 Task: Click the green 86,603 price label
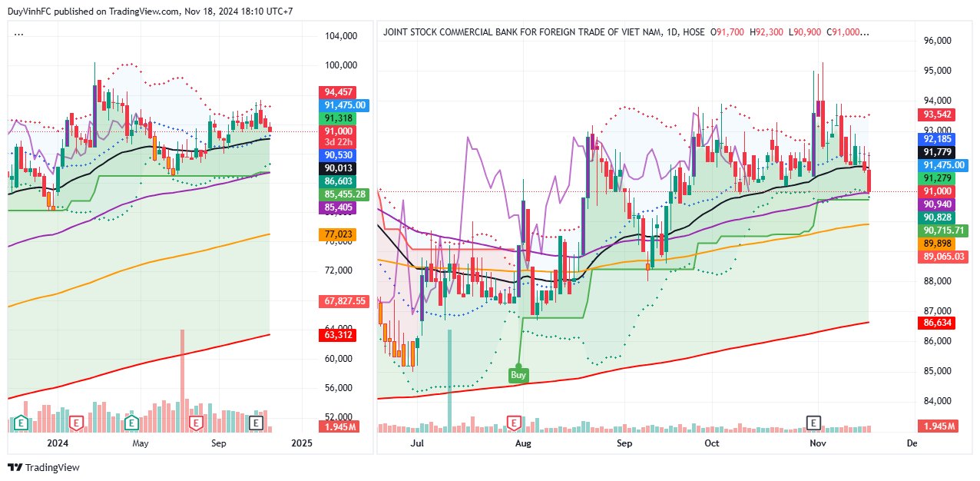(x=339, y=181)
